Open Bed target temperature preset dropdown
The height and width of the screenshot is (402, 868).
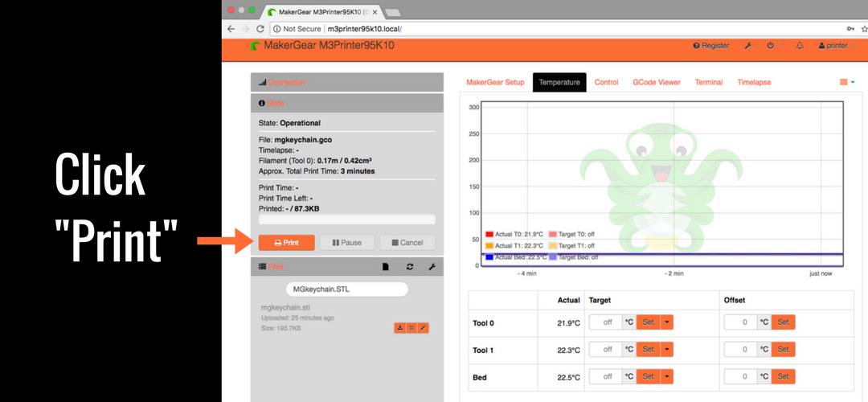(x=666, y=376)
